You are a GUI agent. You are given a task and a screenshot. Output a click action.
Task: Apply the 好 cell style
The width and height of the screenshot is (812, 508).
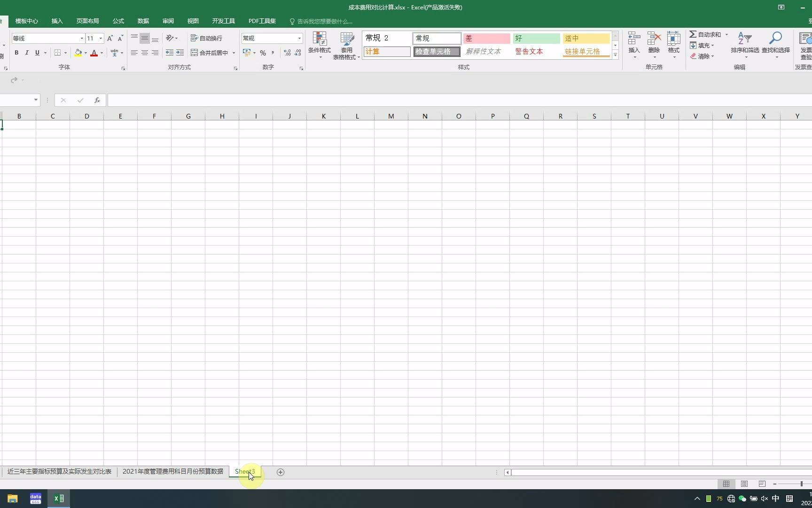[536, 38]
